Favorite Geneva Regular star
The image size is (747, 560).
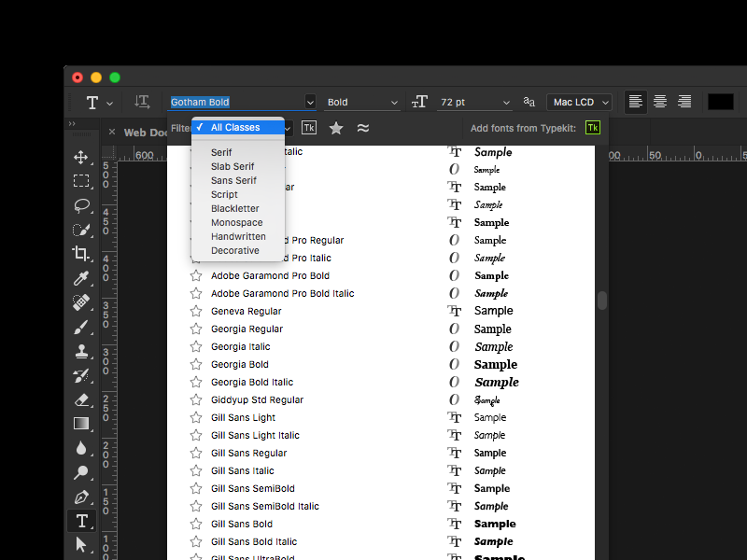[196, 311]
